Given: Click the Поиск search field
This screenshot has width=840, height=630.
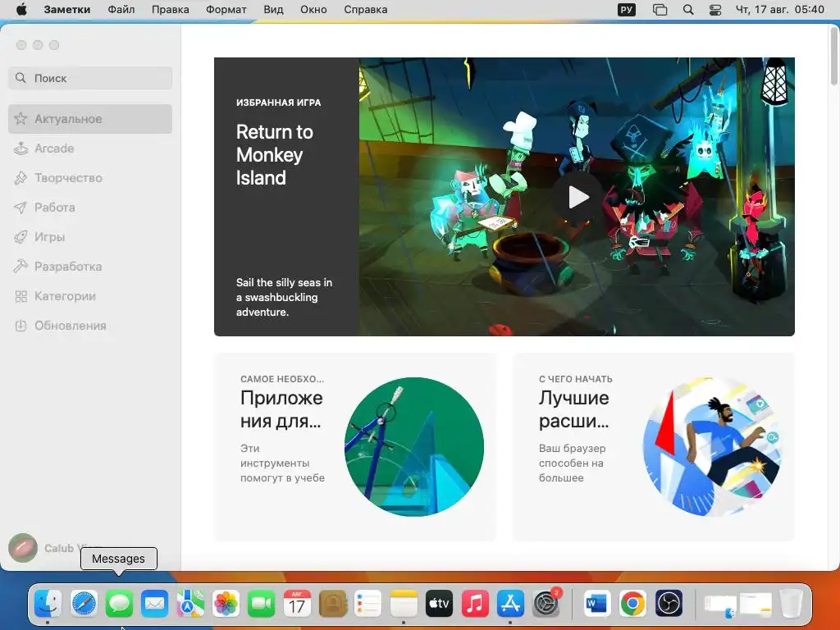Looking at the screenshot, I should pos(90,78).
